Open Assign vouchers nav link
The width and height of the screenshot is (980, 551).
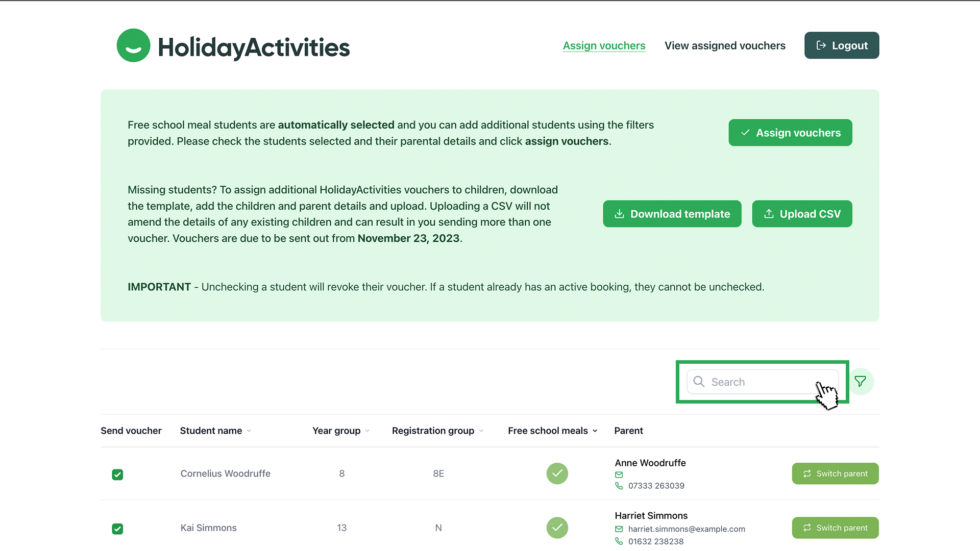click(x=604, y=45)
